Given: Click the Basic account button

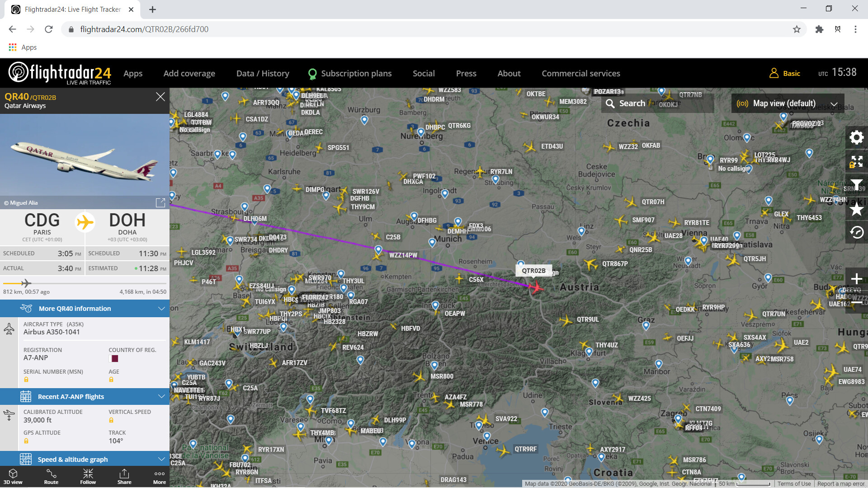Looking at the screenshot, I should 785,73.
